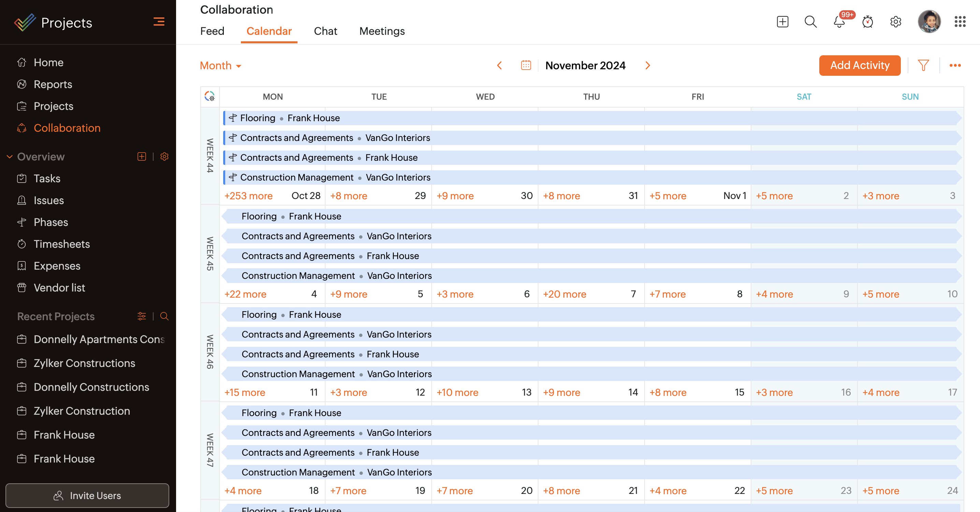Click the settings gear icon in header
980x512 pixels.
tap(895, 22)
